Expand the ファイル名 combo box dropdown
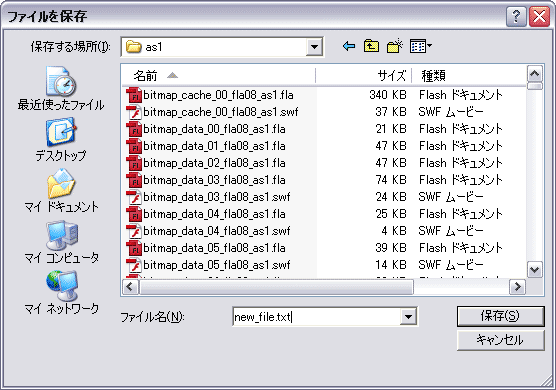 [408, 317]
